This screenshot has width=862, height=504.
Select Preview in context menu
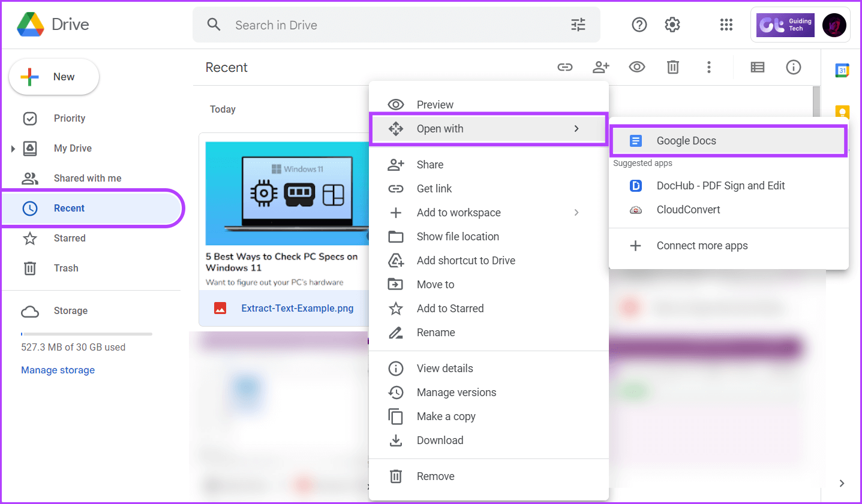[x=489, y=104]
